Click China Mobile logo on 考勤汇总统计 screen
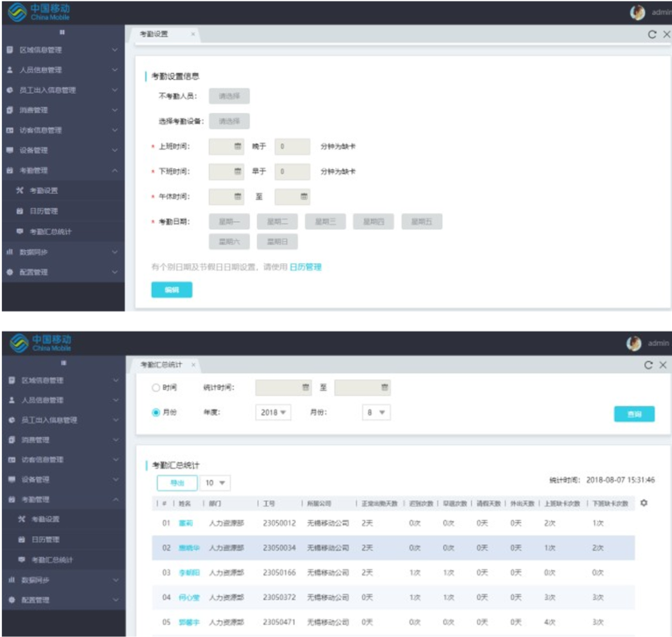672x637 pixels. point(40,343)
